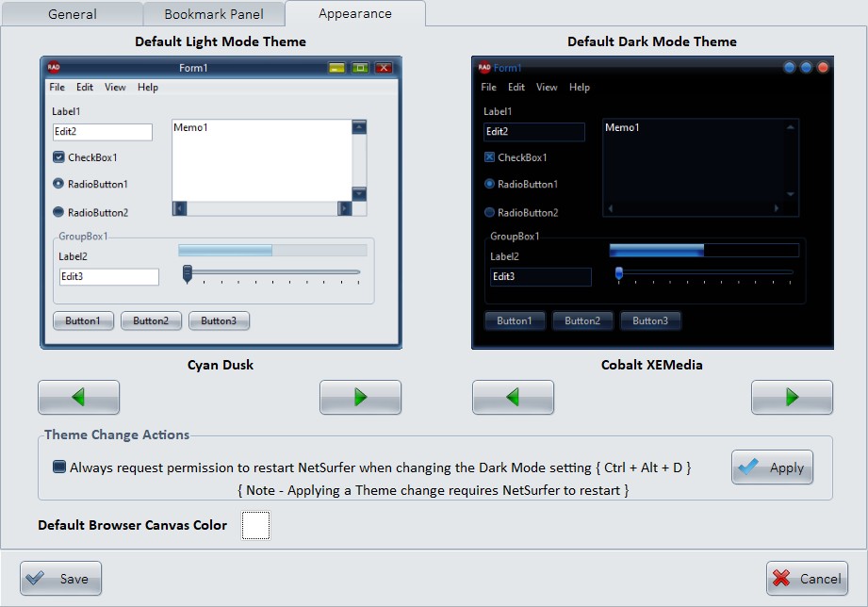Select RadioButton1 in the light theme preview
The width and height of the screenshot is (868, 607).
coord(58,184)
